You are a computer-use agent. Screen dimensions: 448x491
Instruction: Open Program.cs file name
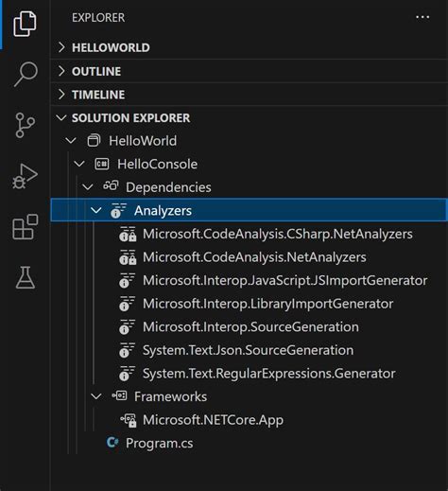(x=160, y=444)
